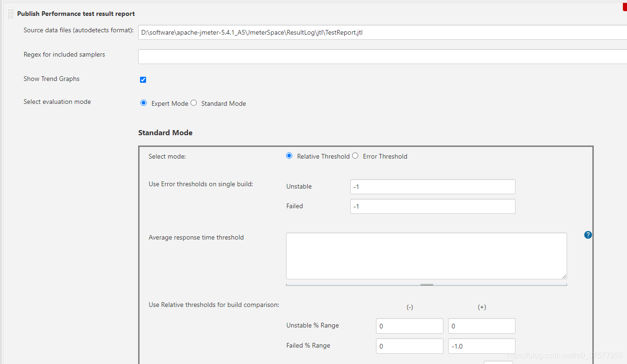Choose the Error Threshold mode
Viewport: 627px width, 364px height.
click(x=355, y=156)
